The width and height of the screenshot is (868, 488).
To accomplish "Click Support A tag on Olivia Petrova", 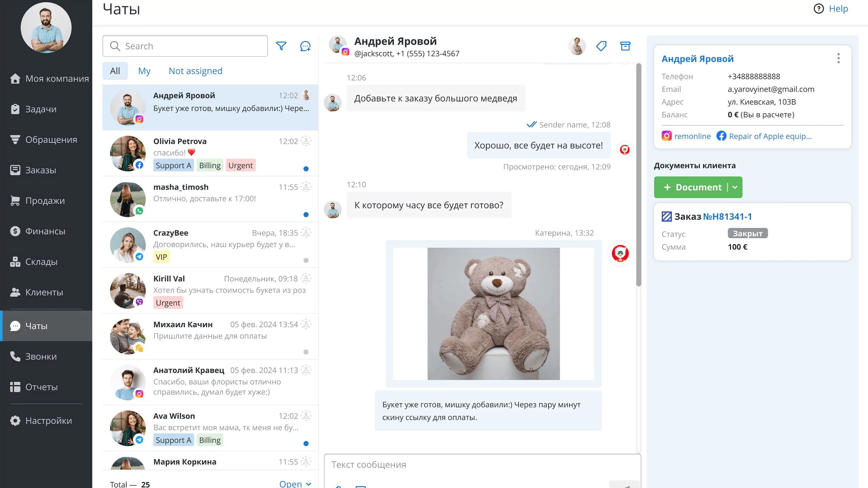I will 174,165.
